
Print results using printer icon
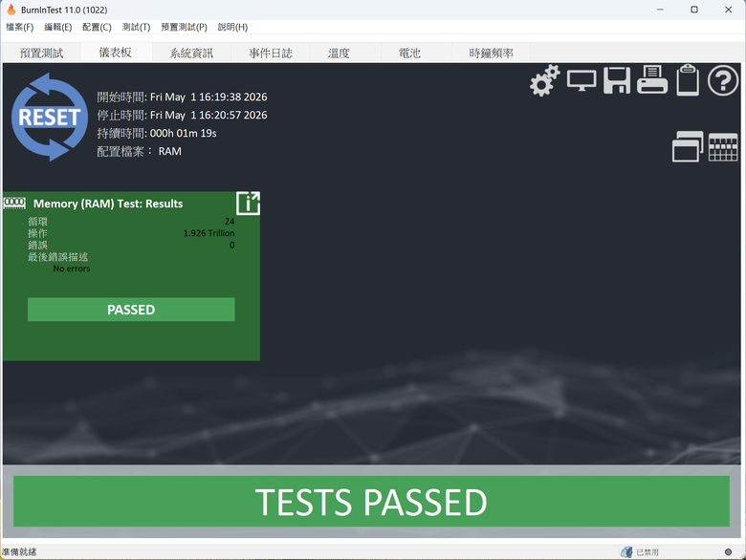pos(652,80)
